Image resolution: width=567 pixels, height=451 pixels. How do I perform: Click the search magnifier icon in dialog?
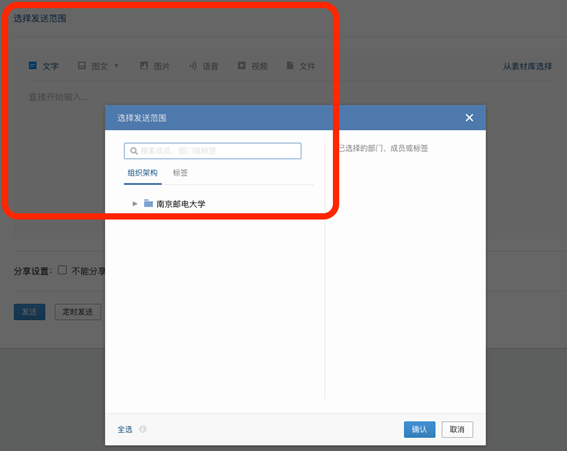click(134, 151)
